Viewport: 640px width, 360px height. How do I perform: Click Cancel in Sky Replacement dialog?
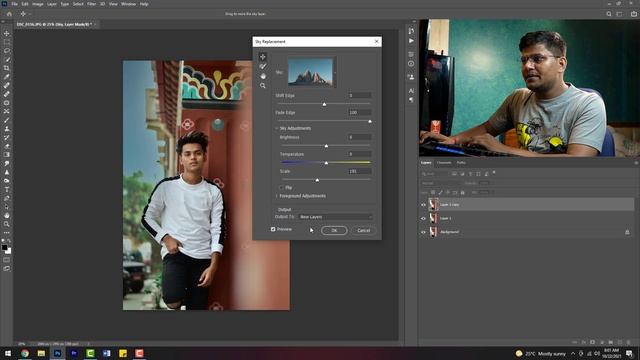363,230
